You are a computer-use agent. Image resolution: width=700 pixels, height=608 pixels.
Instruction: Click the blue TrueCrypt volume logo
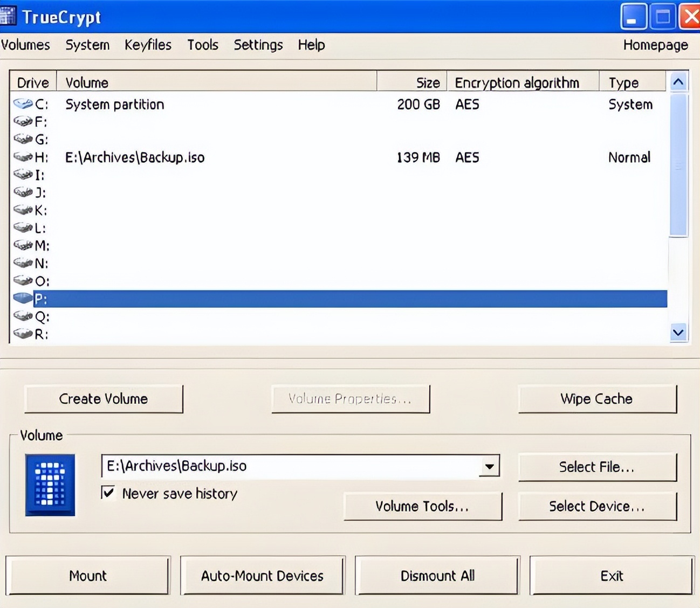[50, 485]
